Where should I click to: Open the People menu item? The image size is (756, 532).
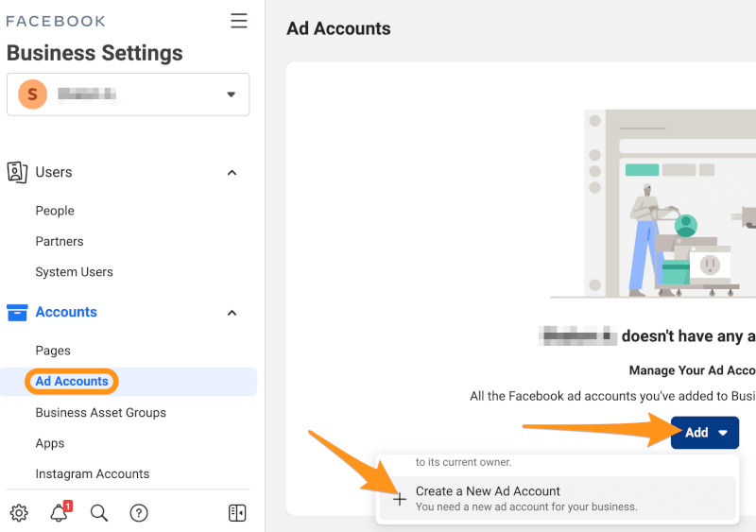(x=55, y=211)
